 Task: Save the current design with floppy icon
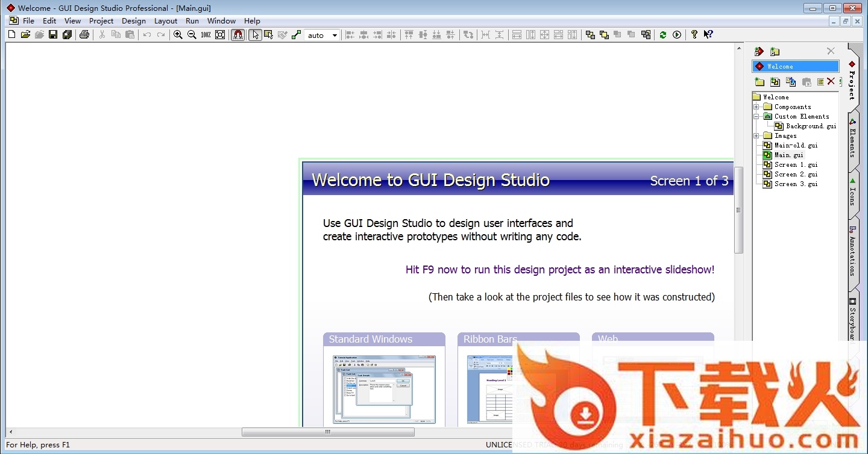[53, 35]
